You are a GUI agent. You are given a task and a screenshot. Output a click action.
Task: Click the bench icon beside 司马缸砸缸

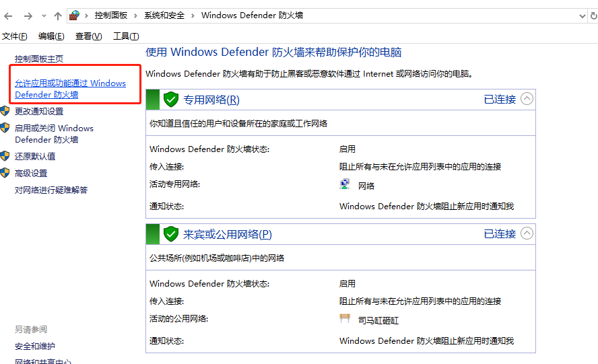345,318
